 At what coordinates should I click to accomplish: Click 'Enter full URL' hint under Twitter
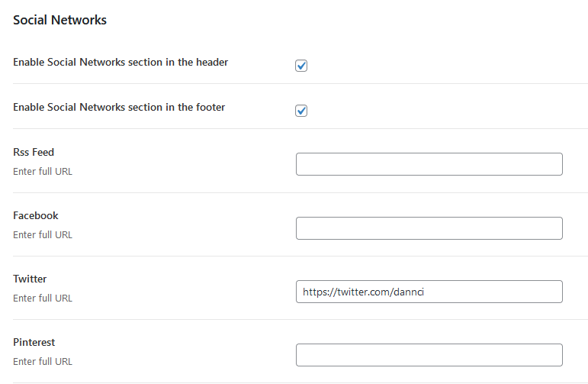tap(43, 298)
